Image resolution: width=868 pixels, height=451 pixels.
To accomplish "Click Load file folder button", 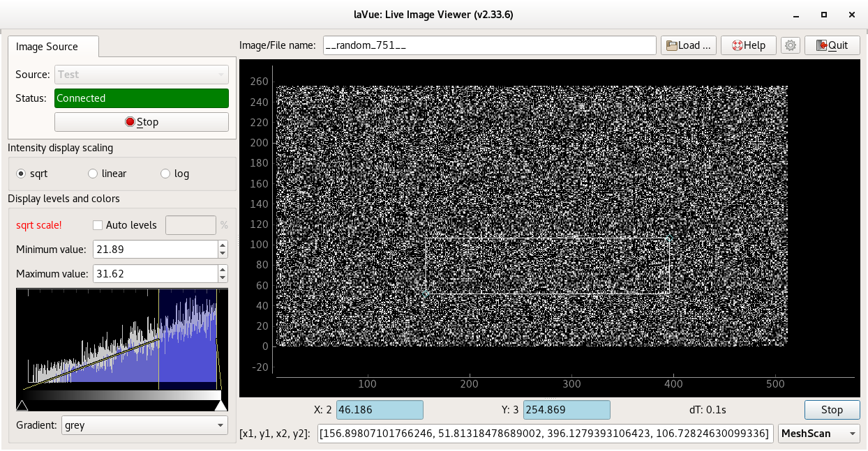I will click(688, 45).
